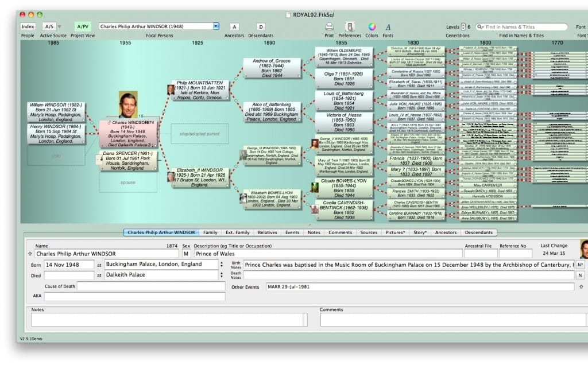Show Descendants with the D button
This screenshot has height=365, width=588.
pyautogui.click(x=261, y=27)
